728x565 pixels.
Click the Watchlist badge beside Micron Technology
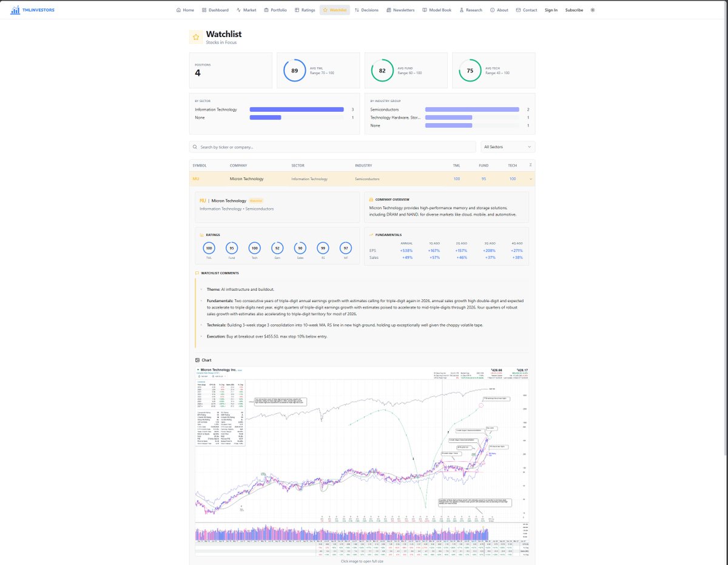click(256, 200)
